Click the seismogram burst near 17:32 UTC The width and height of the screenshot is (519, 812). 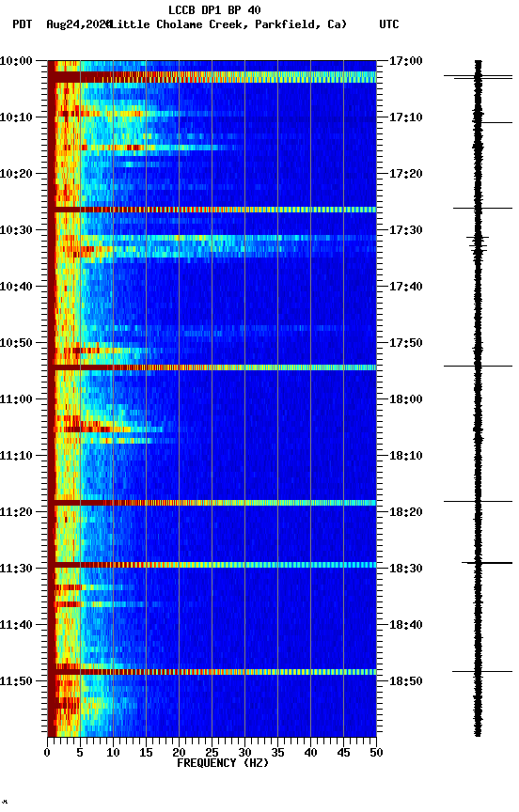coord(478,244)
